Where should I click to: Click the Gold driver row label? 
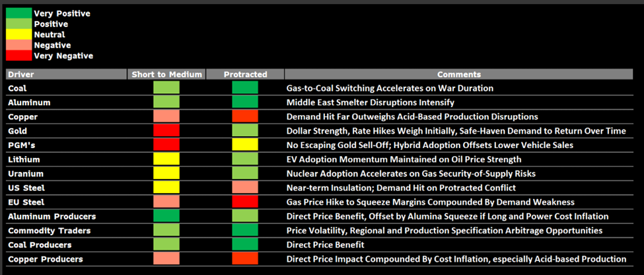18,131
